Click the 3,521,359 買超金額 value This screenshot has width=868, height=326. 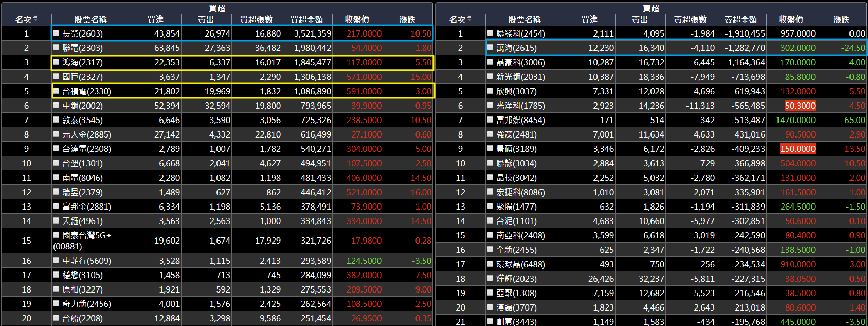313,33
